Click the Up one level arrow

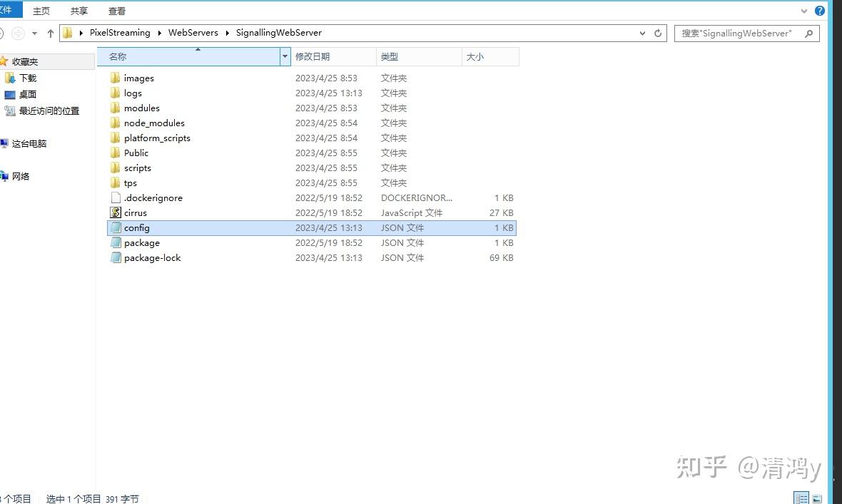click(x=51, y=34)
